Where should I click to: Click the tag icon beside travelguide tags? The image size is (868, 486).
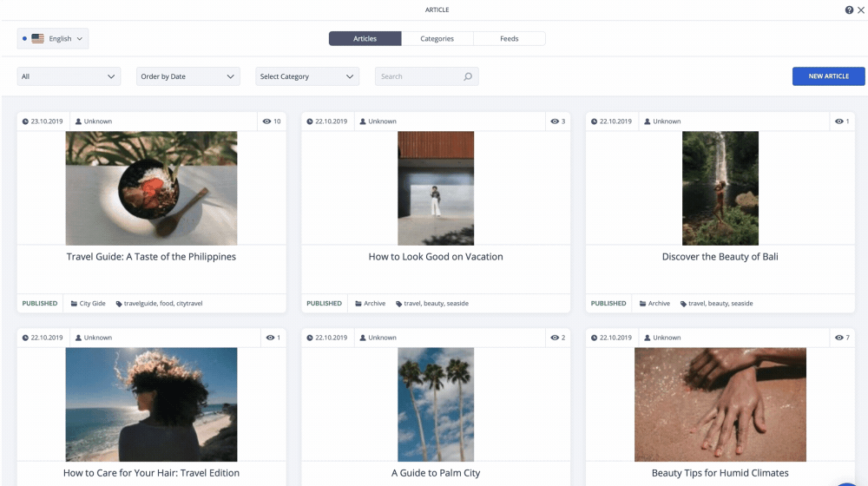pyautogui.click(x=119, y=304)
